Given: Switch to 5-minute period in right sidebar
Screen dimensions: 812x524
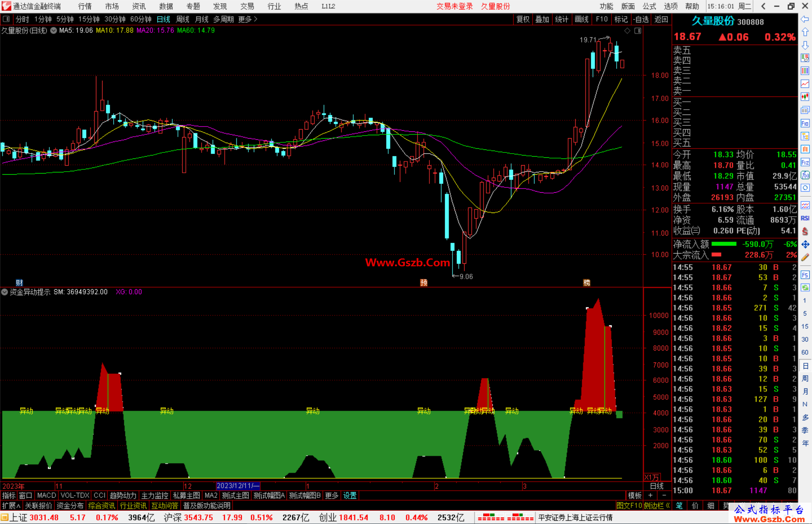Looking at the screenshot, I should click(x=804, y=313).
